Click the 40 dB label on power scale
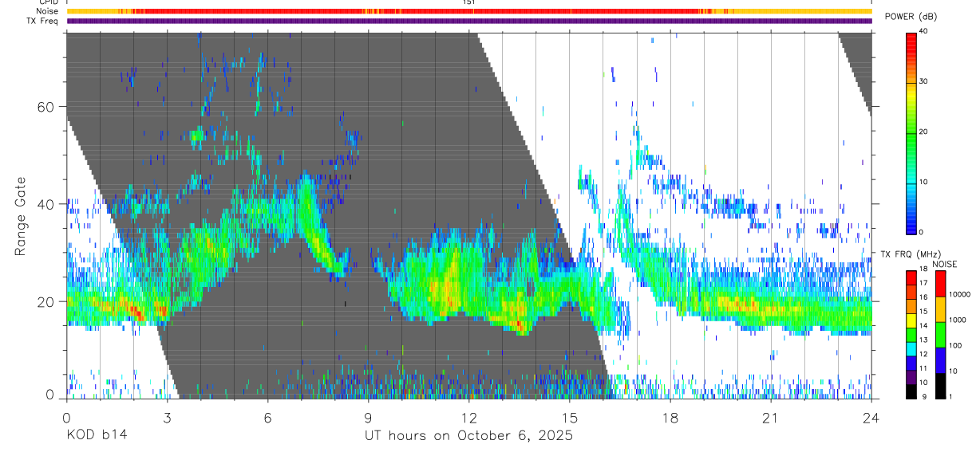The image size is (980, 452). click(924, 32)
